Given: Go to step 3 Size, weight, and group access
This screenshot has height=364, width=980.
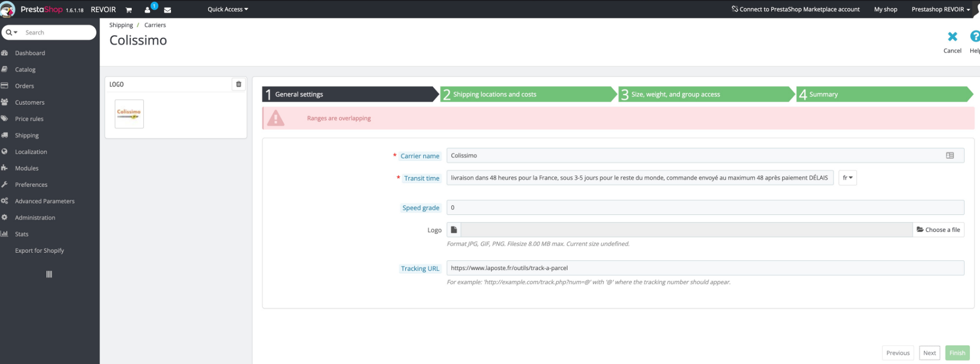Looking at the screenshot, I should click(x=706, y=94).
